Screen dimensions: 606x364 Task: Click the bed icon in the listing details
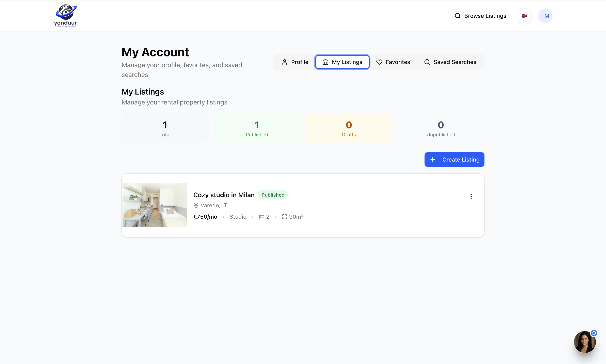261,217
